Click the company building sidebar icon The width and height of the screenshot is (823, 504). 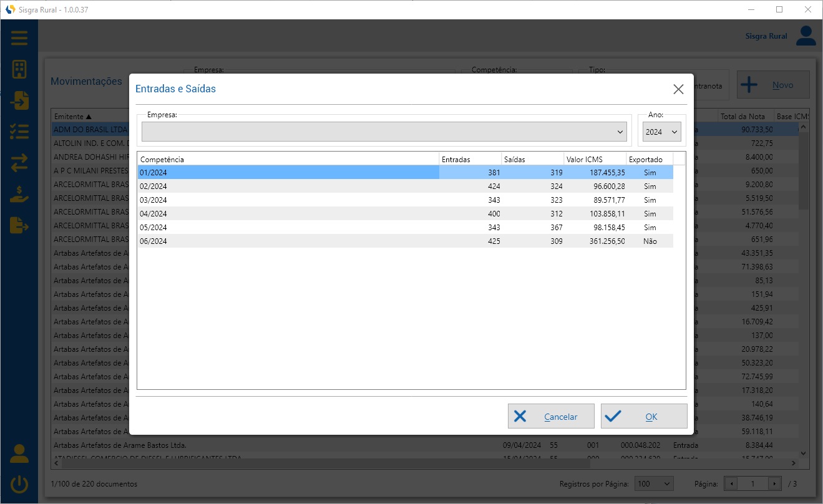click(19, 69)
